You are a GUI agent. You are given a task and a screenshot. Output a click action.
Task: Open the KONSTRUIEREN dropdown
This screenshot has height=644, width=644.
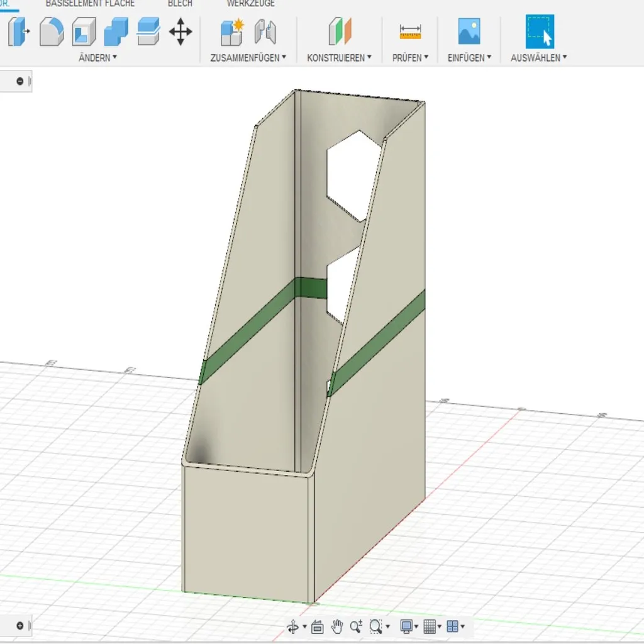tap(339, 57)
